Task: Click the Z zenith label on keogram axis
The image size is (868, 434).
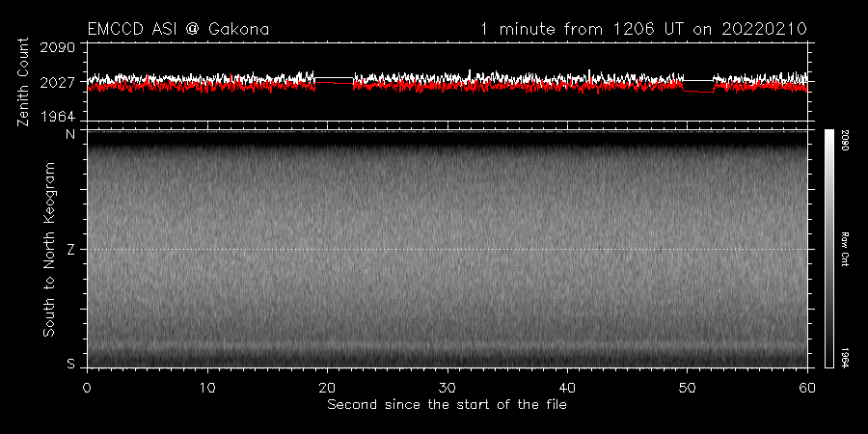Action: coord(70,250)
